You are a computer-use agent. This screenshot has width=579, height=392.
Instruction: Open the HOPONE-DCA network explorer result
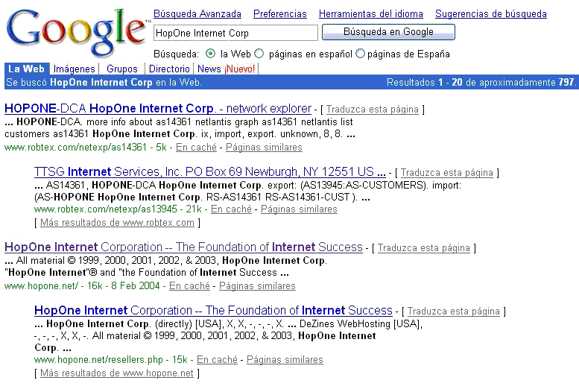click(158, 109)
